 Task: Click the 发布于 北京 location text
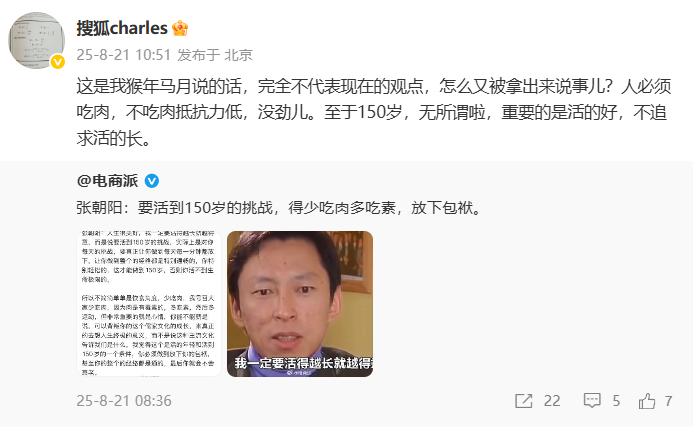(215, 55)
